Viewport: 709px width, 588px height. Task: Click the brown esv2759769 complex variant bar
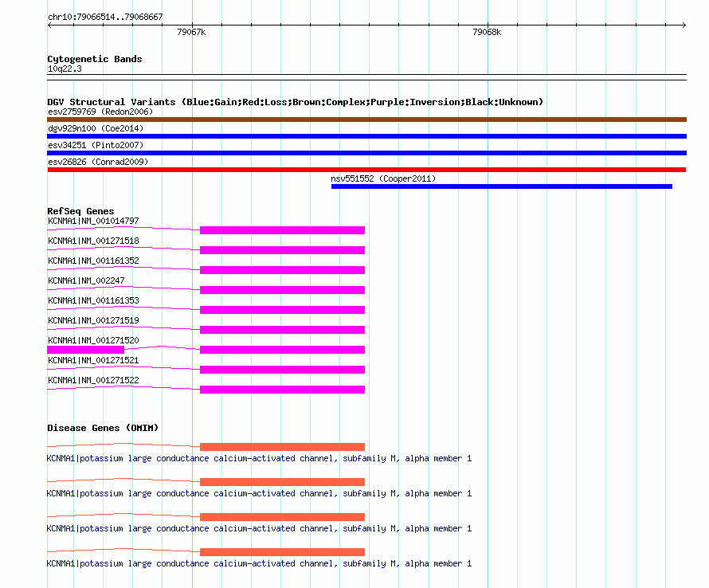366,120
